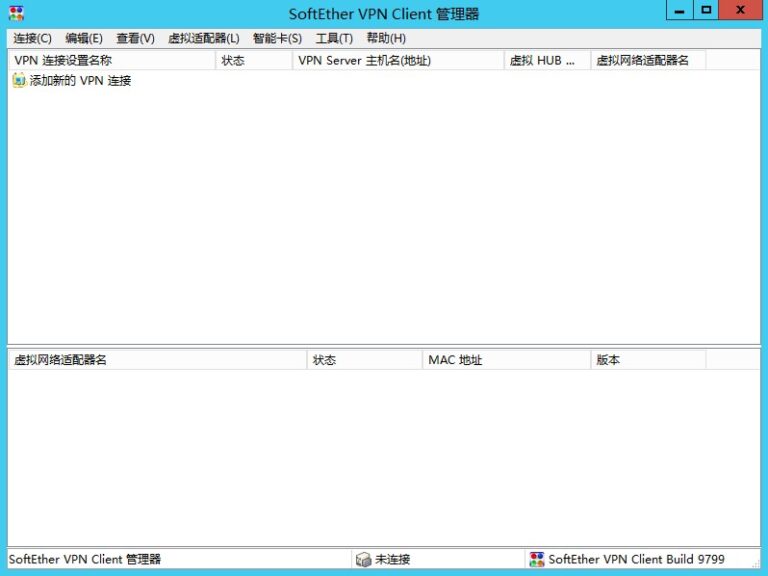Click the disconnected status icon in status bar
Image resolution: width=768 pixels, height=576 pixels.
[363, 560]
